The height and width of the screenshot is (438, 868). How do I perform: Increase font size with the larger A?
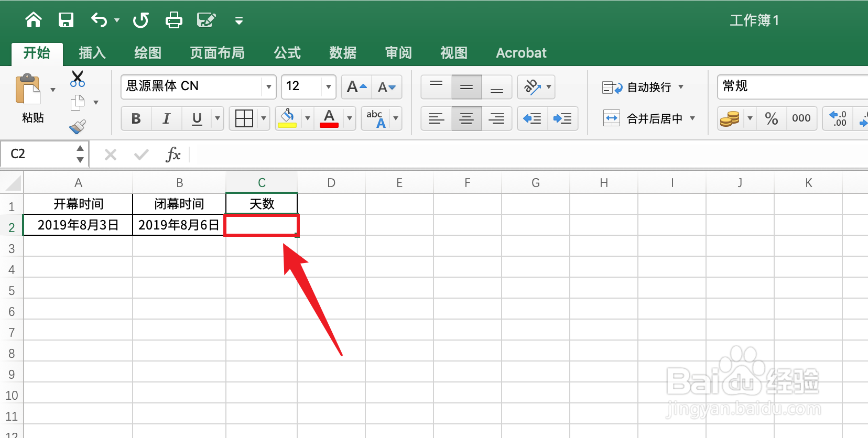point(356,87)
